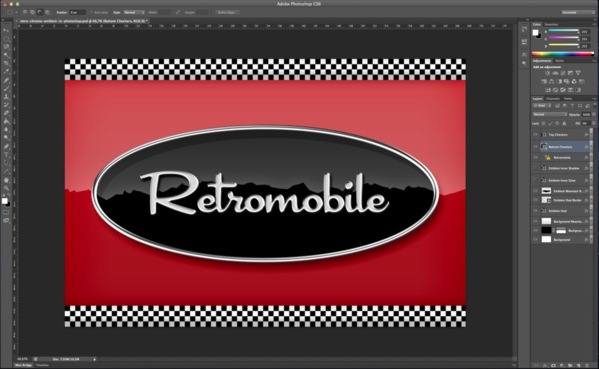The image size is (599, 369).
Task: Click the layer Opacity field
Action: (586, 114)
